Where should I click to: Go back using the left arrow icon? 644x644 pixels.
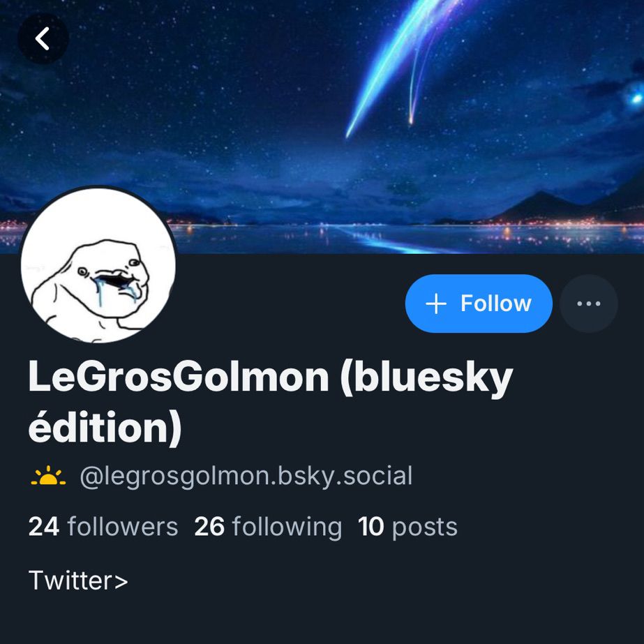pyautogui.click(x=43, y=38)
